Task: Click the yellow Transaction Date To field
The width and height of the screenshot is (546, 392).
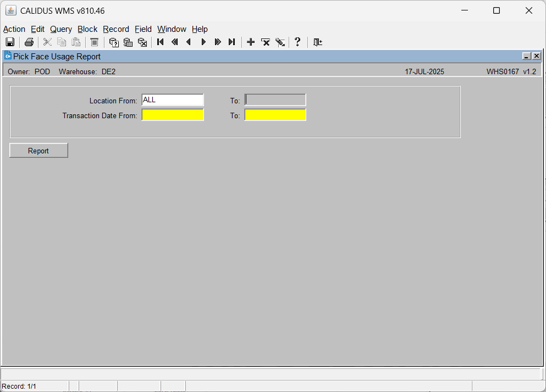Action: [275, 115]
